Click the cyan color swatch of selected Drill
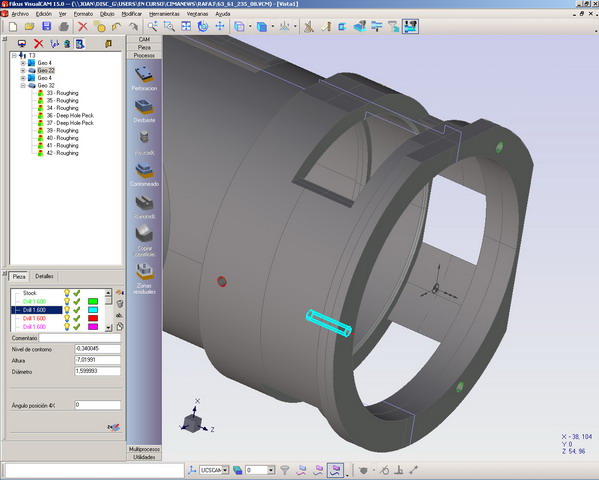 pyautogui.click(x=93, y=310)
